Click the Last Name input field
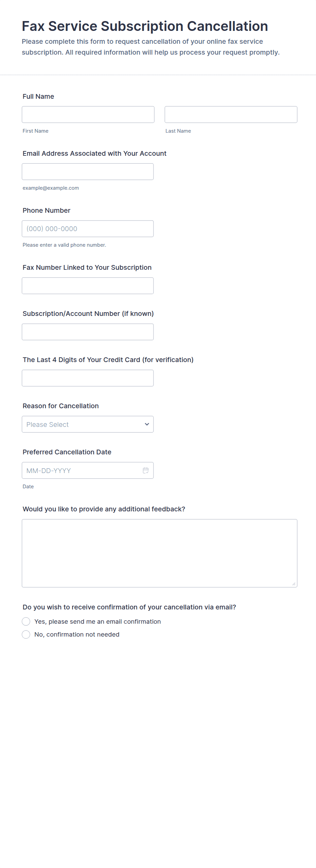This screenshot has height=868, width=316. coord(231,114)
